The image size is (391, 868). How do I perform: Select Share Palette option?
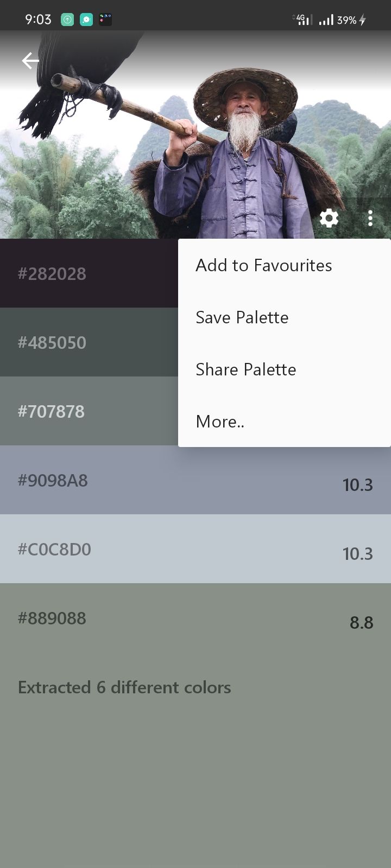(246, 369)
